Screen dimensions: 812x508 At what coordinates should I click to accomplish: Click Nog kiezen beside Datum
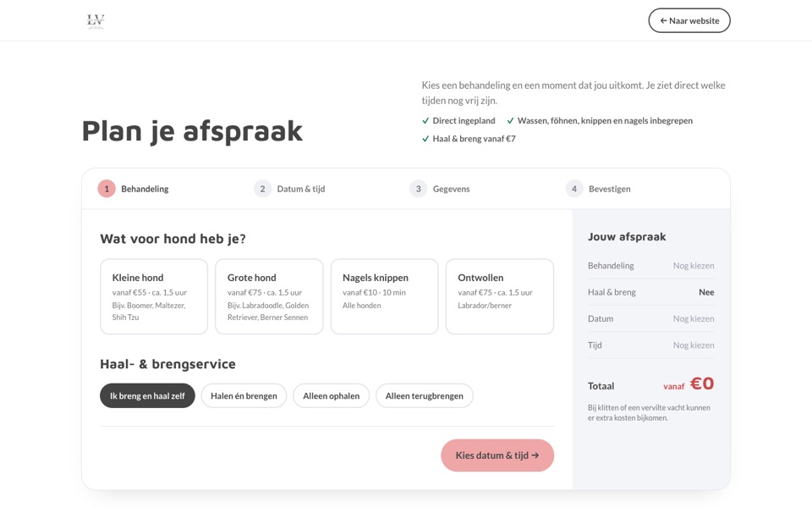click(x=694, y=318)
